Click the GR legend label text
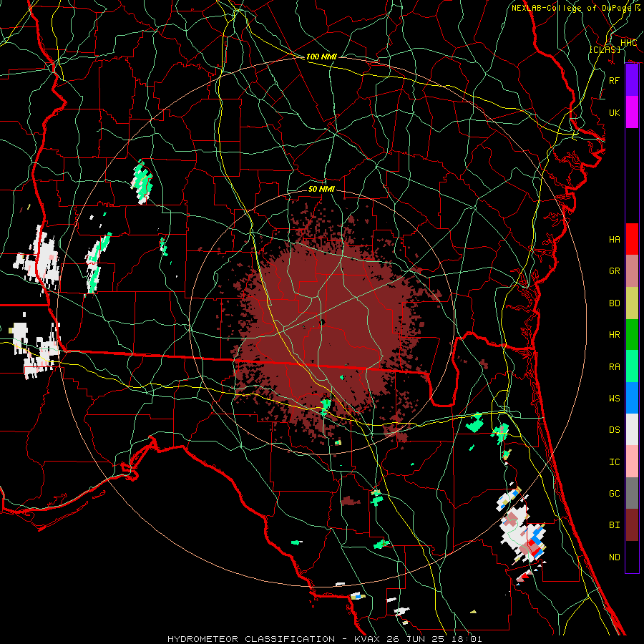This screenshot has height=644, width=644. (x=615, y=270)
